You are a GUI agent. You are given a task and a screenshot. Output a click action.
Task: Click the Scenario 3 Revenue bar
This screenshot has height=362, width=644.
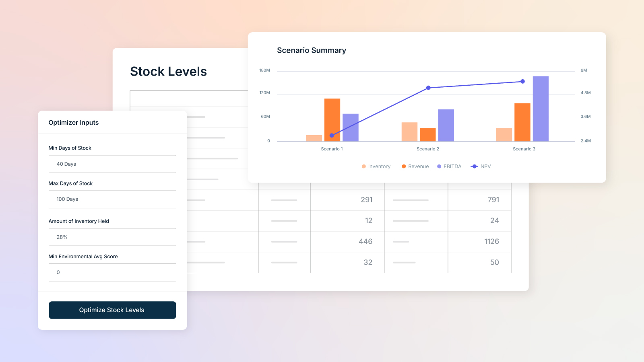(522, 122)
